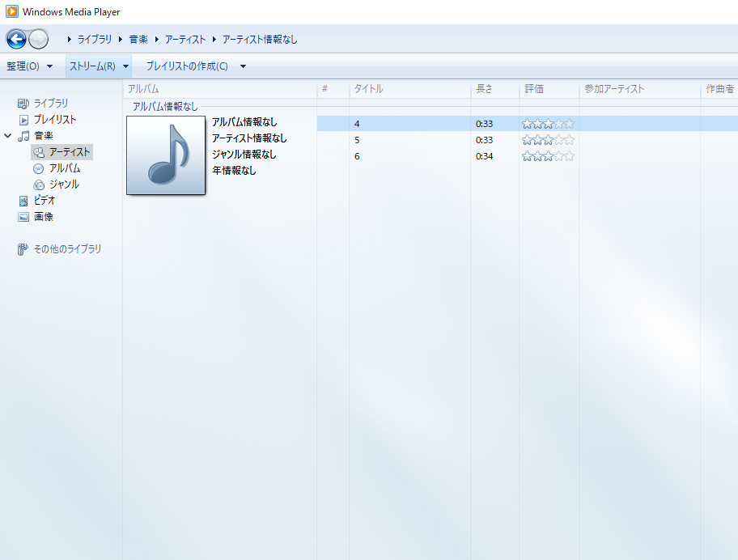This screenshot has width=738, height=560.
Task: Click the 音楽 music note icon
Action: point(23,136)
